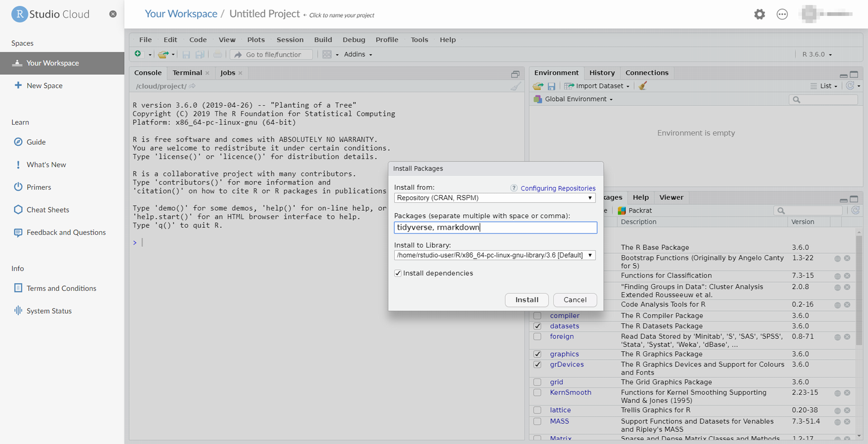The width and height of the screenshot is (868, 444).
Task: Click the print icon in main toolbar
Action: tap(218, 54)
